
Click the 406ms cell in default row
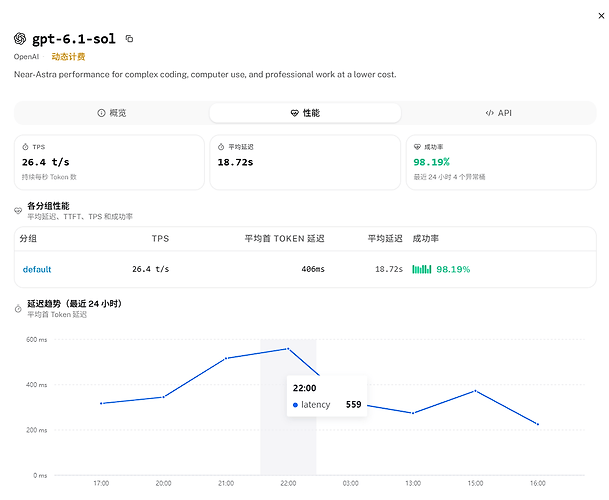pyautogui.click(x=313, y=269)
